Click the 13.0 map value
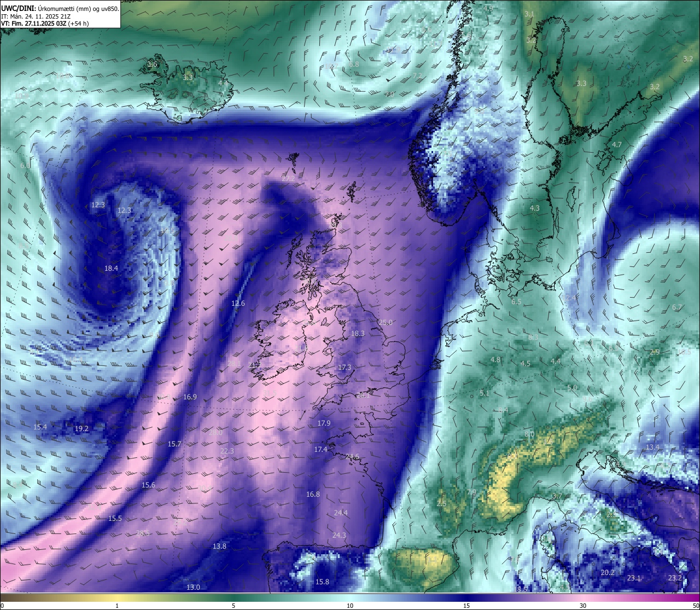Viewport: 700px width, 610px height. 193,587
